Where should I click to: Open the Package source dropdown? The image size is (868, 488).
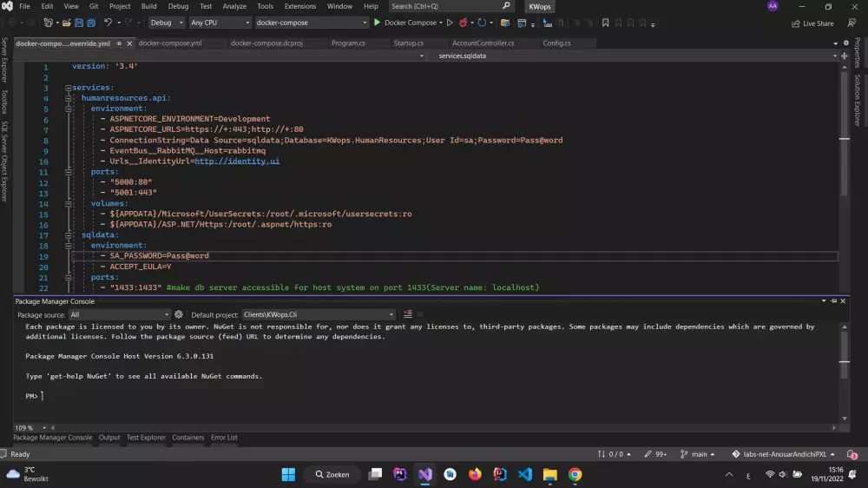click(120, 314)
